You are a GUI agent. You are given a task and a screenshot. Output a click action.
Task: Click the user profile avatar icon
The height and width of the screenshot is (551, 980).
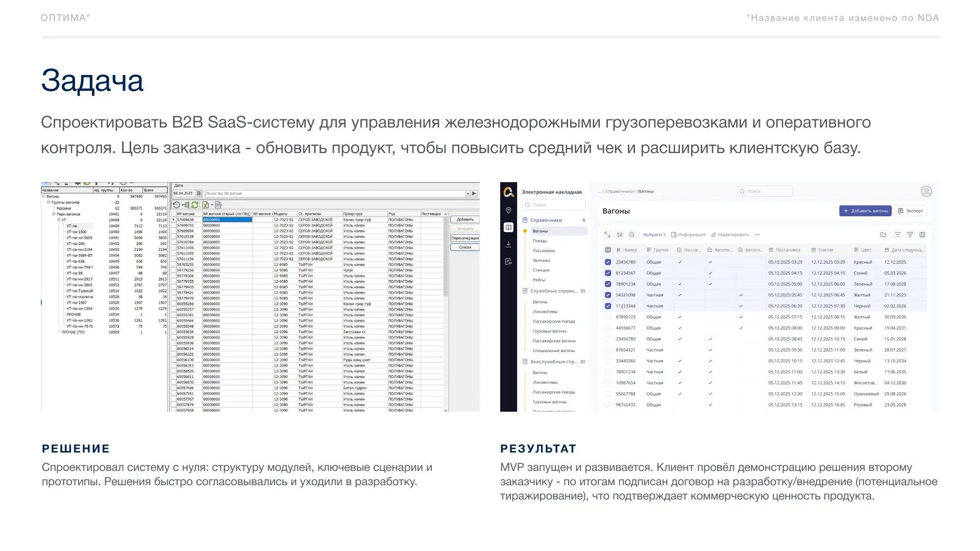tap(926, 191)
